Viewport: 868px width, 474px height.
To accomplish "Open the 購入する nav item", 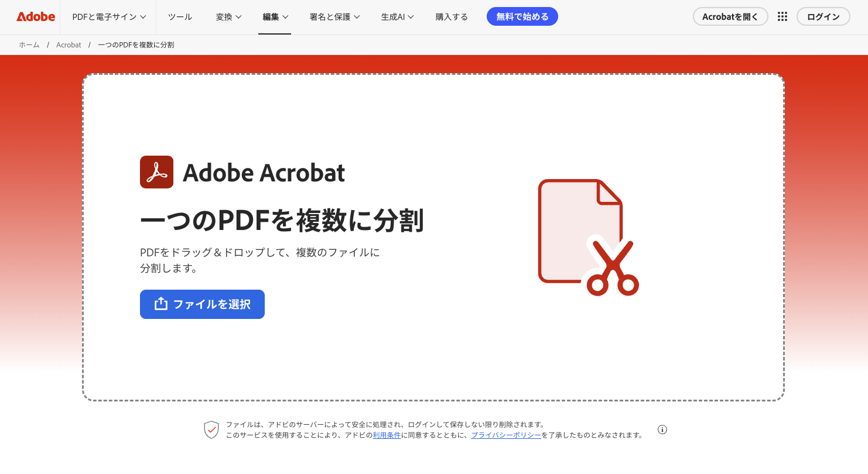I will point(452,17).
